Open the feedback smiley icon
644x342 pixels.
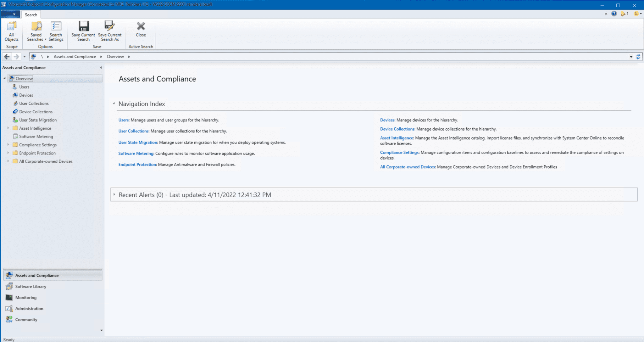(636, 14)
